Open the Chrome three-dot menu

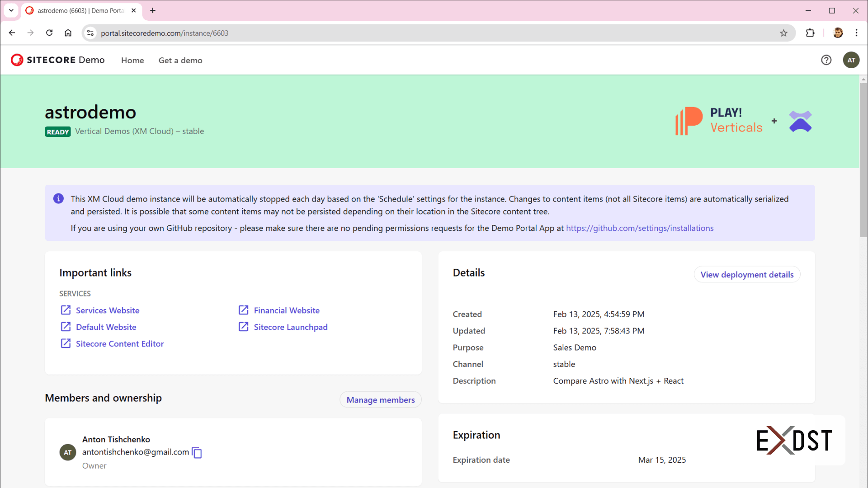pyautogui.click(x=857, y=33)
